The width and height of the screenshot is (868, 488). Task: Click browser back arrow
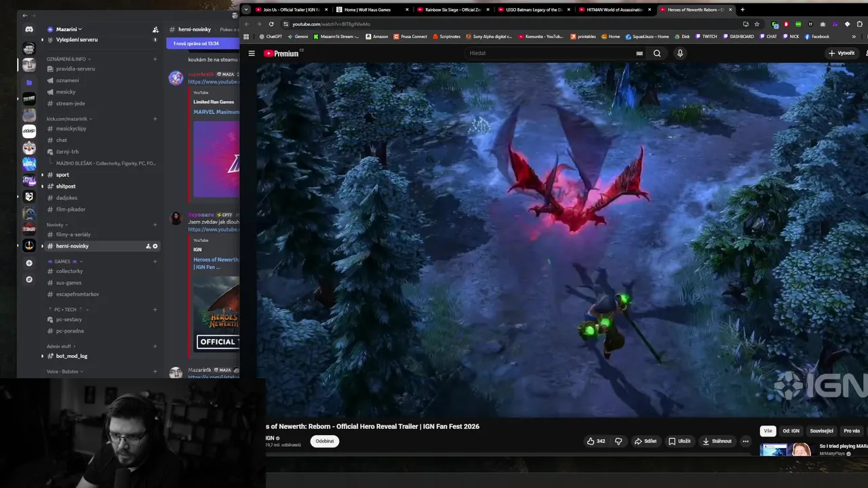pyautogui.click(x=247, y=24)
